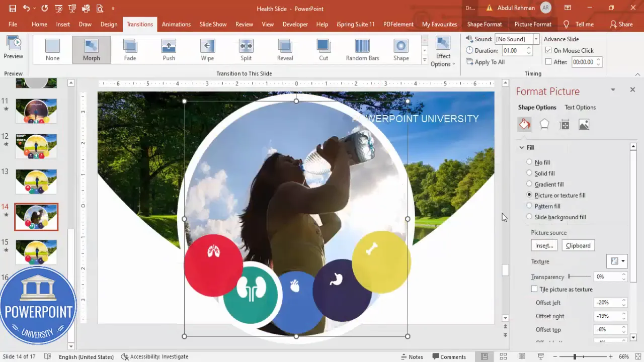The image size is (644, 362).
Task: Apply the Shape transition
Action: pos(401,50)
